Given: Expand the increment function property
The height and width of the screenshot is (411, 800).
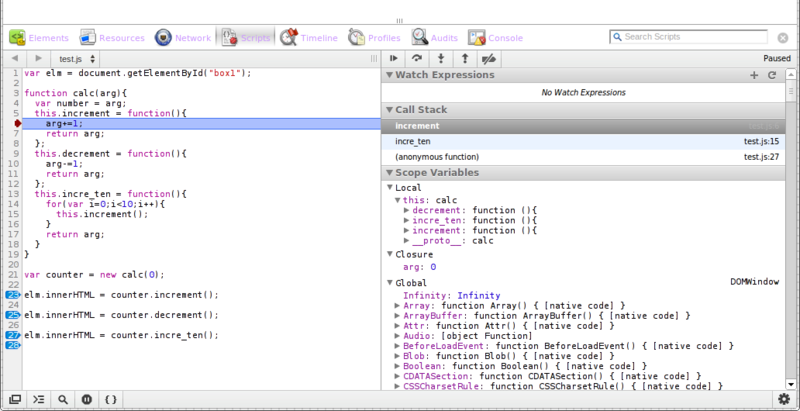Looking at the screenshot, I should coord(407,230).
